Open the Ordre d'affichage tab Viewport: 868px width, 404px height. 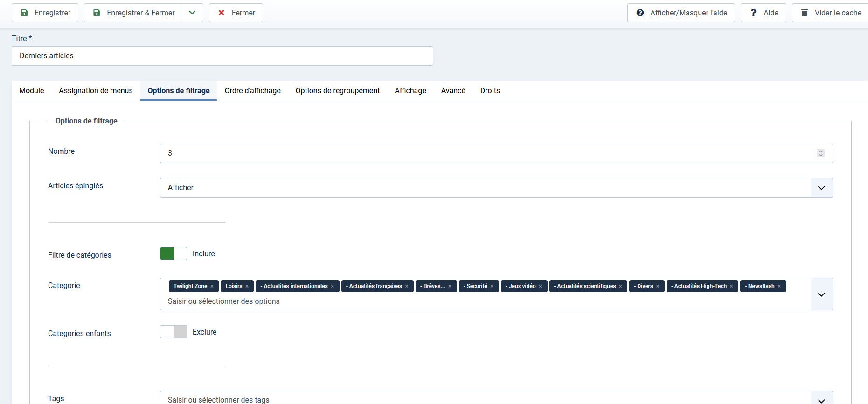tap(252, 90)
